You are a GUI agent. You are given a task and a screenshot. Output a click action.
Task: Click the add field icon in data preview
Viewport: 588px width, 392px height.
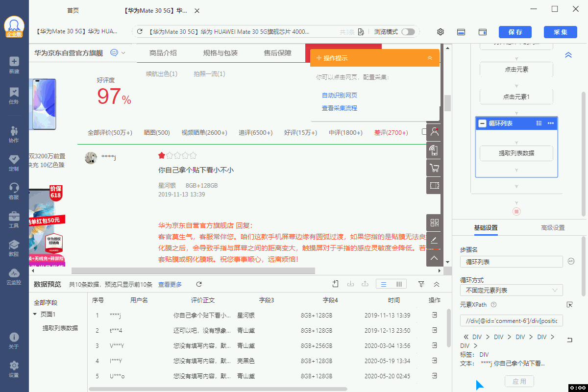coord(336,284)
